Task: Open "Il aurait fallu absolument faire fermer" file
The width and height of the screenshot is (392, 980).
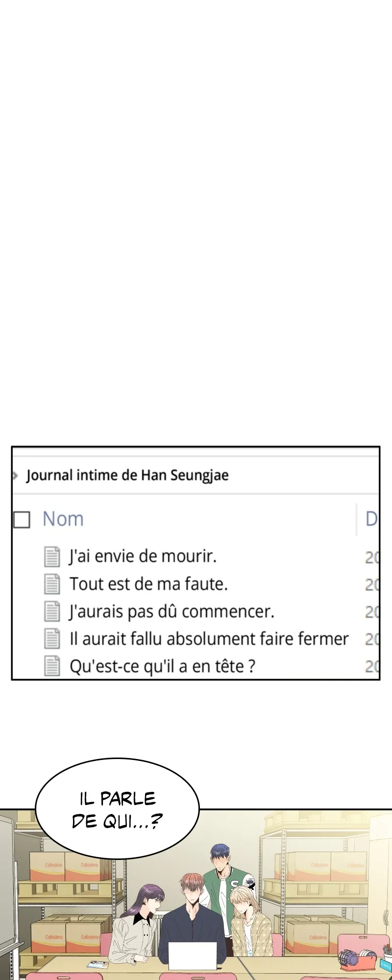Action: (209, 638)
